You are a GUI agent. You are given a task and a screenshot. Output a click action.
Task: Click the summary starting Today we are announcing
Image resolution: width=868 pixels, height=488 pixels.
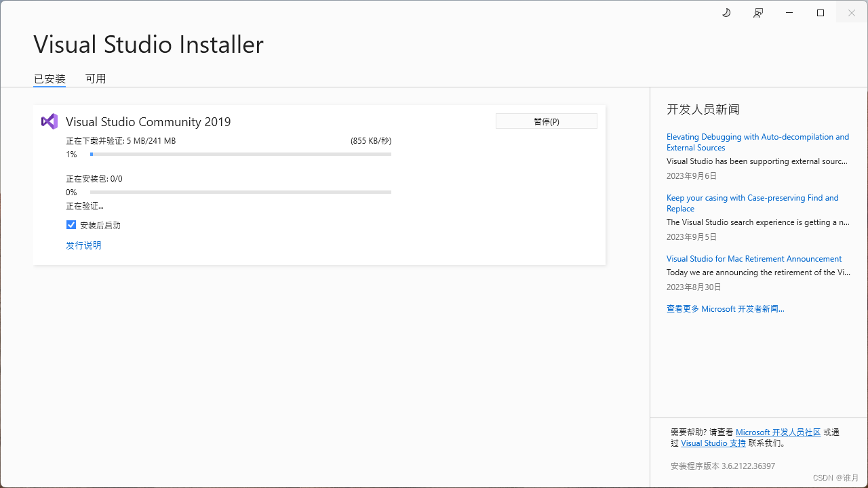point(758,272)
